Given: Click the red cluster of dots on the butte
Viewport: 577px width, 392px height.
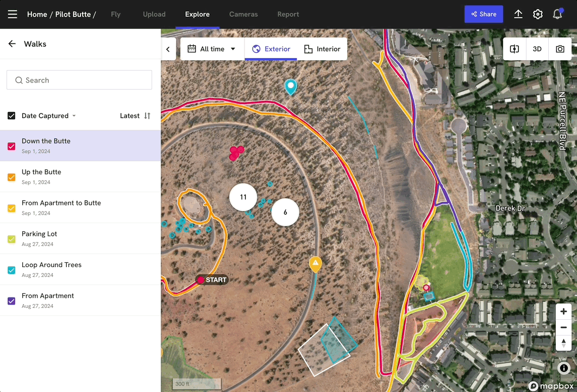Looking at the screenshot, I should coord(236,153).
